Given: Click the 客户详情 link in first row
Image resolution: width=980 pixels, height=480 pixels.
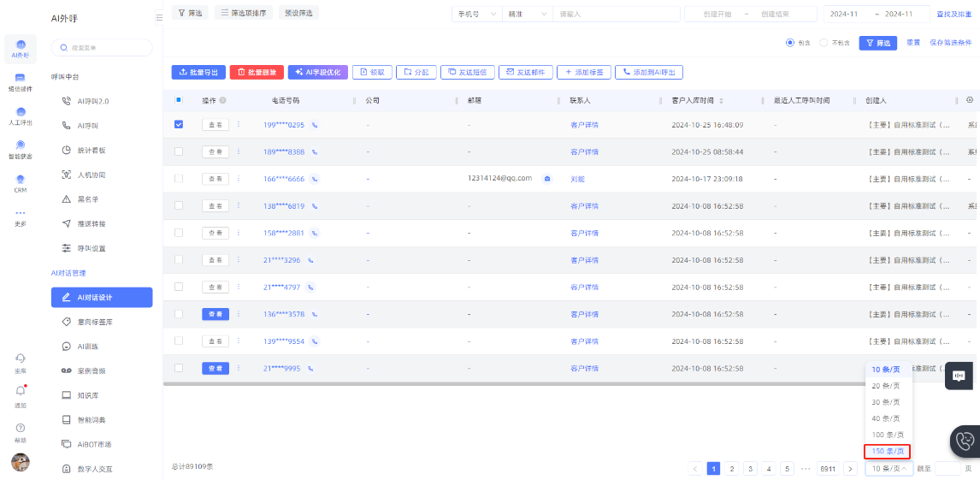Looking at the screenshot, I should pos(584,124).
